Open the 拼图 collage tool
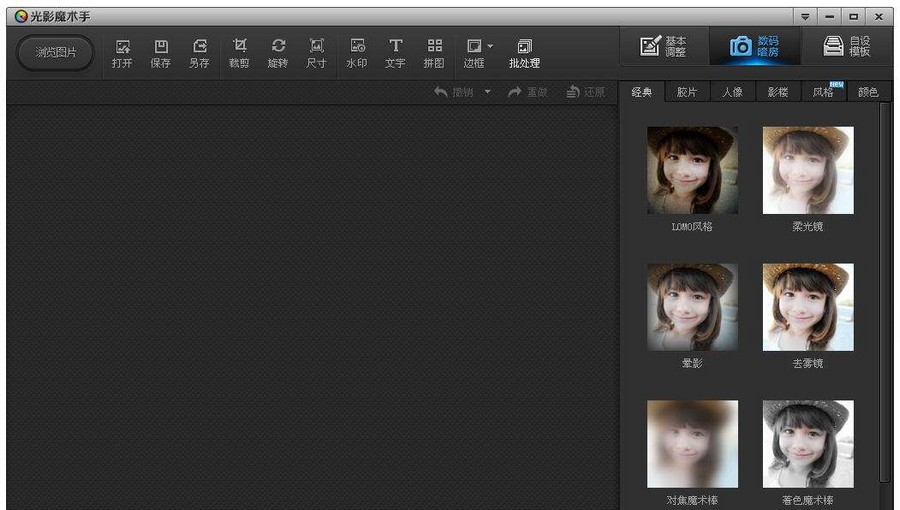 tap(434, 54)
